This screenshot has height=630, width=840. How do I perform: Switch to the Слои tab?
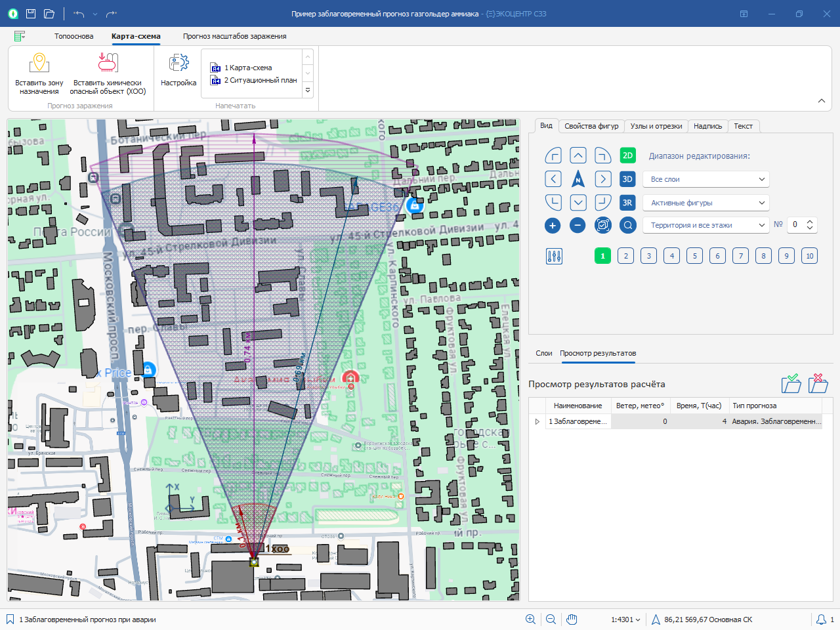coord(543,353)
